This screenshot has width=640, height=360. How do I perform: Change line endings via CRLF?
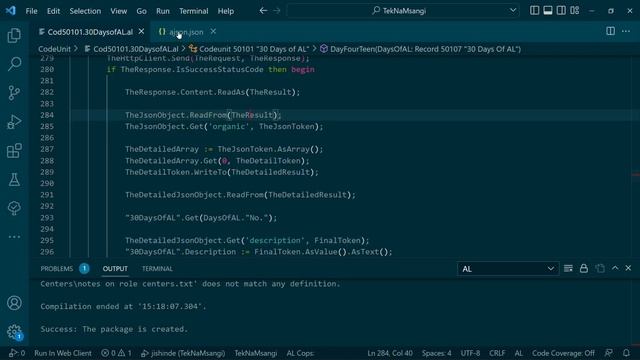pos(497,353)
